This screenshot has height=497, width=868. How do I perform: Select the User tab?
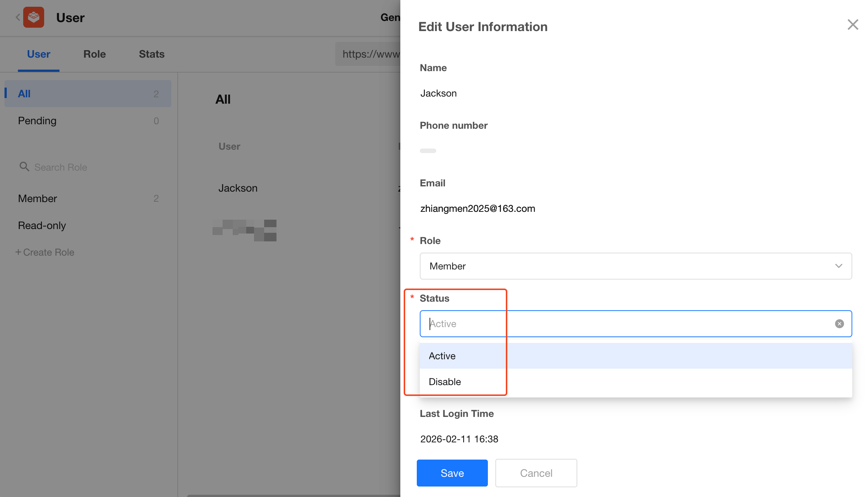pyautogui.click(x=39, y=54)
